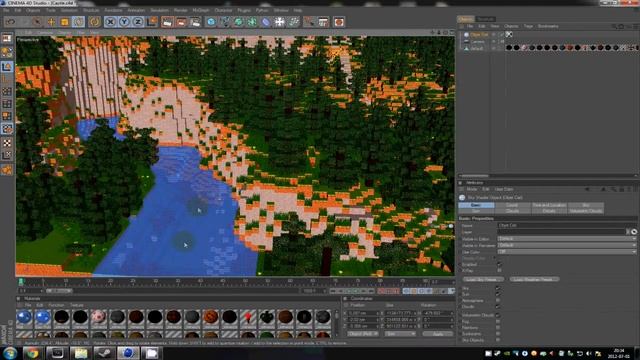This screenshot has height=360, width=640.
Task: Click the Load Weather Preset button
Action: [534, 280]
